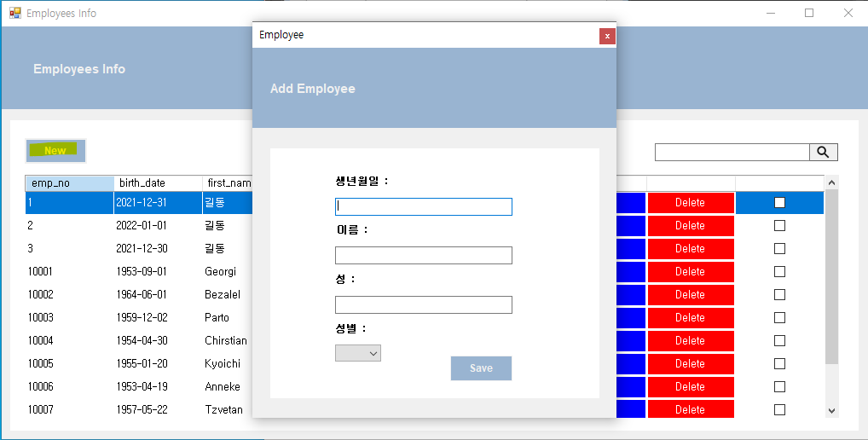
Task: Delete the employee in row 3
Action: click(691, 248)
